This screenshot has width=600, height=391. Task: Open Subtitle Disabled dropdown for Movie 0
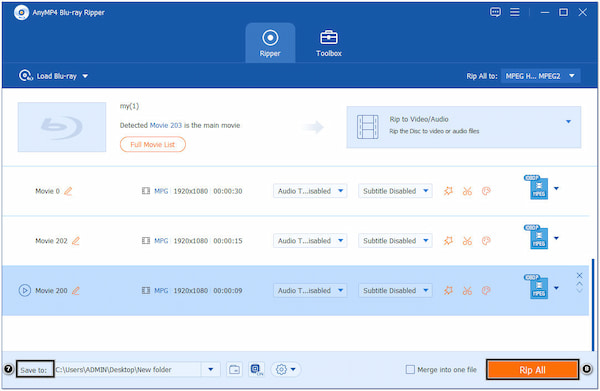[395, 191]
